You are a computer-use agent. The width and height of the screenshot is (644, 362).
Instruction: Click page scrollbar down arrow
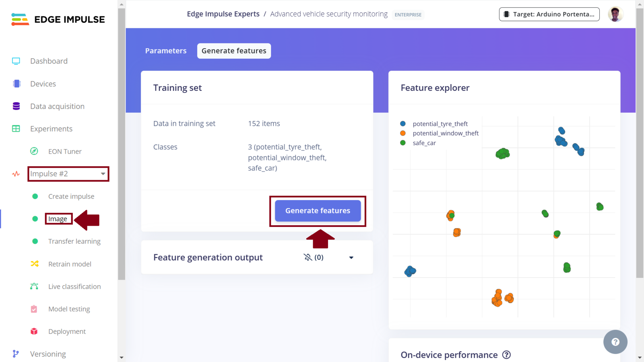640,357
